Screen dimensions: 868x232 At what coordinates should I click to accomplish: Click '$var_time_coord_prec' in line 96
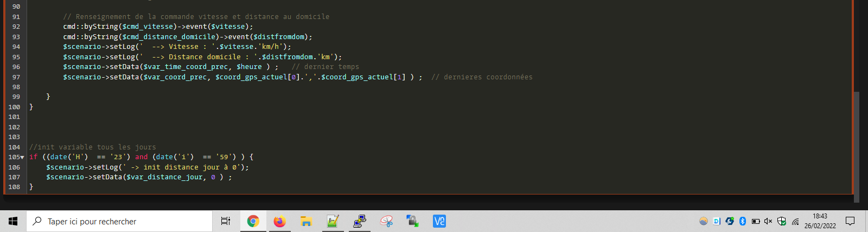[x=186, y=67]
